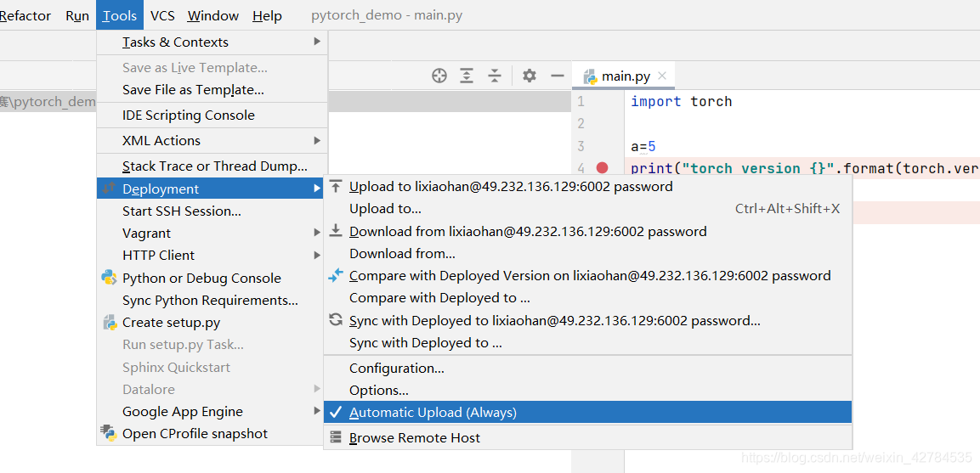Open IDE Scripting Console
The image size is (980, 473).
click(x=212, y=115)
